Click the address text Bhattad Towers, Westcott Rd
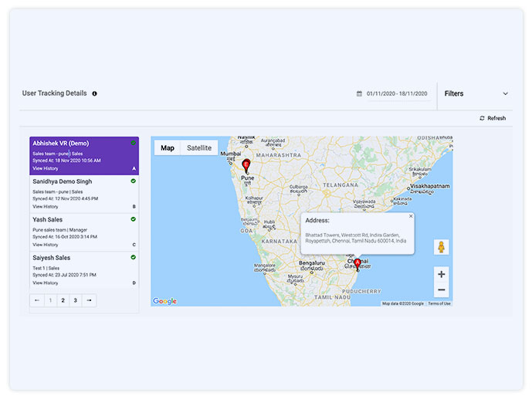 point(356,238)
